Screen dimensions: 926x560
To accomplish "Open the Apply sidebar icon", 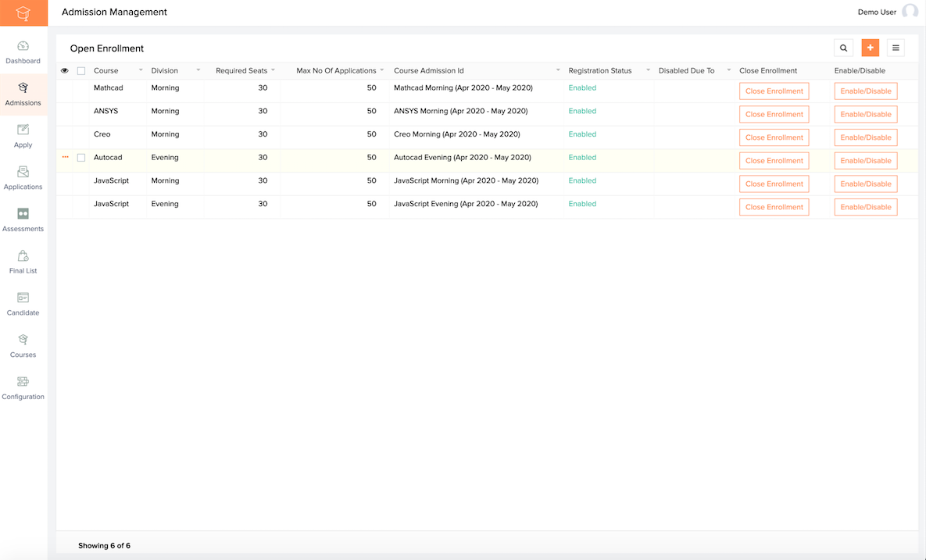I will coord(23,130).
